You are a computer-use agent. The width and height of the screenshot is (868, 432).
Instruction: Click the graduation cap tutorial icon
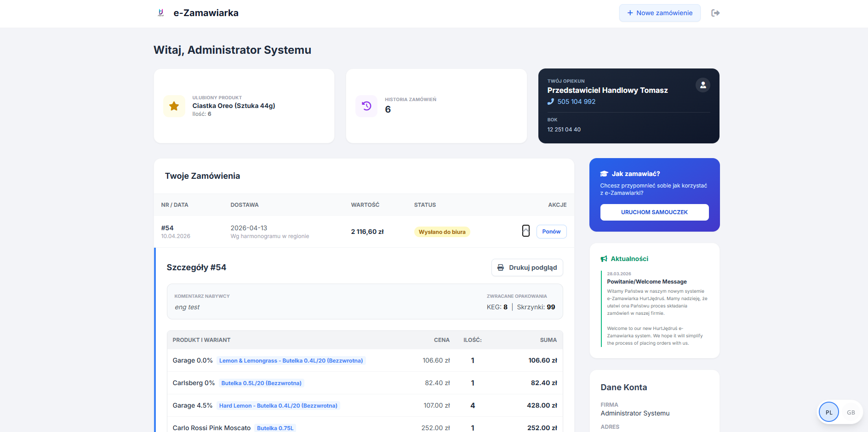point(604,174)
